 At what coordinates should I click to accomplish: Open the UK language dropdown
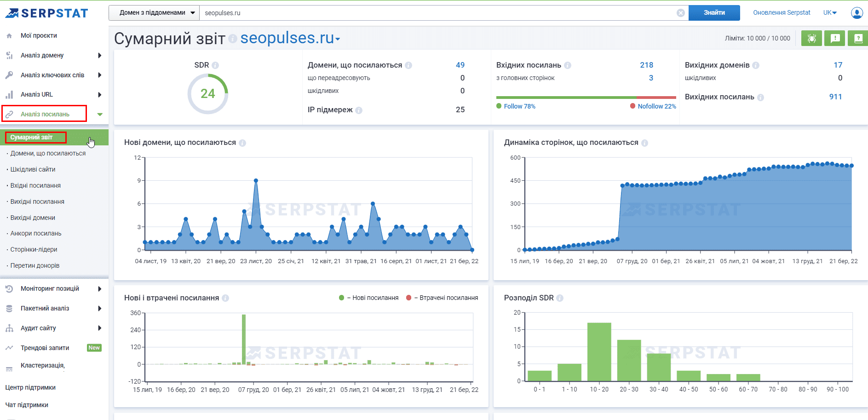[x=830, y=13]
